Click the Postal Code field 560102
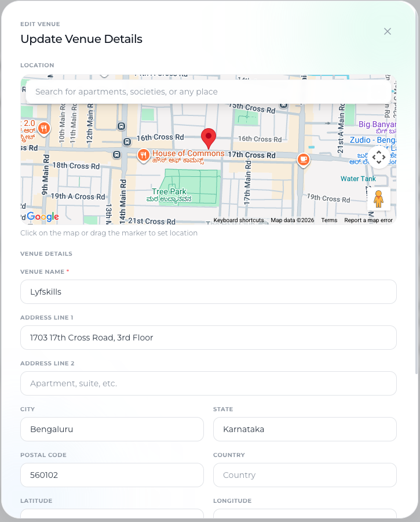This screenshot has width=420, height=522. [x=112, y=475]
